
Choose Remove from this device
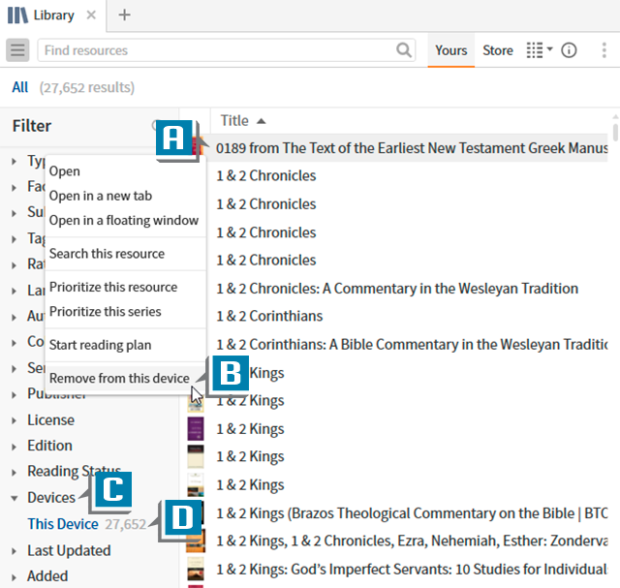tap(119, 378)
